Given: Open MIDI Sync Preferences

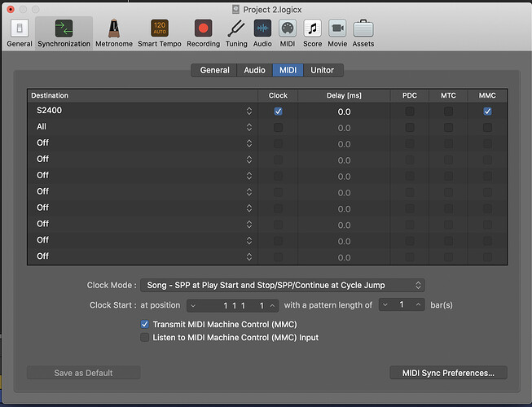Looking at the screenshot, I should coord(448,373).
